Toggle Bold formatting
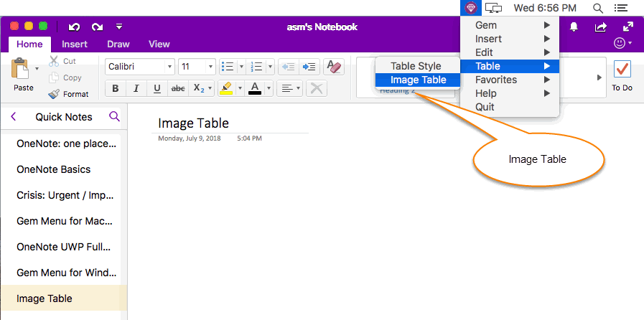Viewport: 644px width, 320px height. point(116,88)
